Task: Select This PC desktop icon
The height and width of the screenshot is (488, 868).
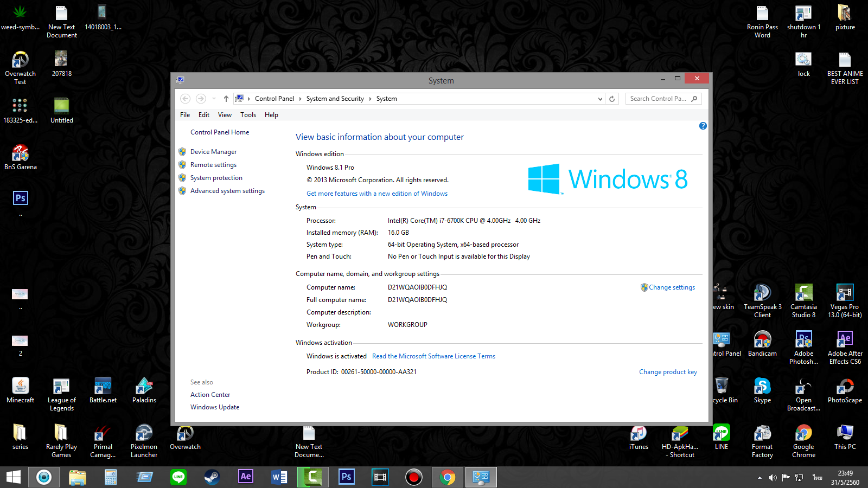Action: click(845, 438)
